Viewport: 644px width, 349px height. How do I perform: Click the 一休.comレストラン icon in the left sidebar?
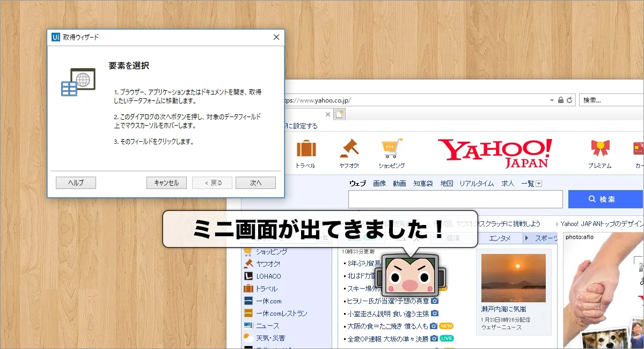(248, 313)
